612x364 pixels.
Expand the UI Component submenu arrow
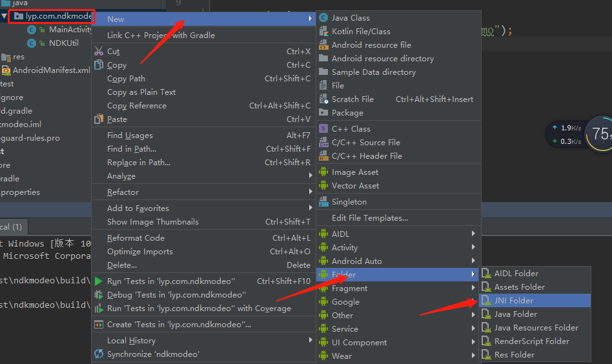[473, 342]
